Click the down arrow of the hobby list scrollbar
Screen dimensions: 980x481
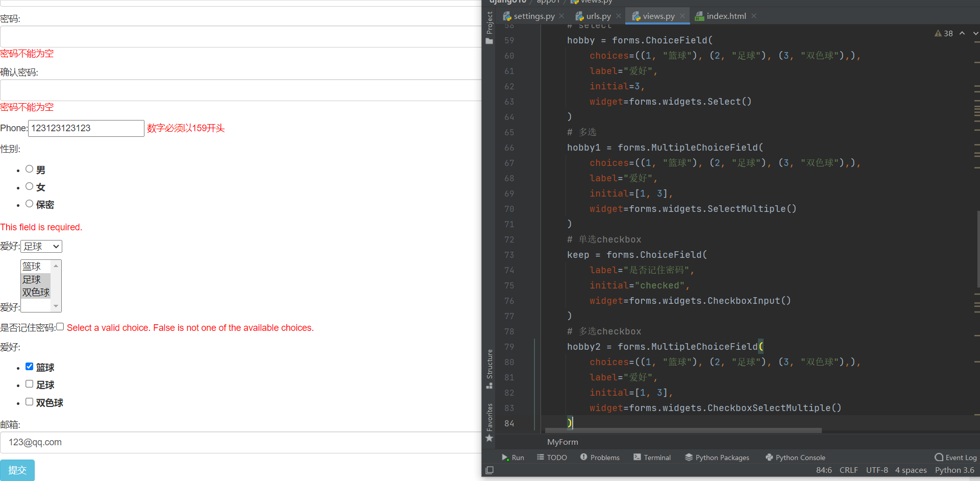pyautogui.click(x=56, y=306)
